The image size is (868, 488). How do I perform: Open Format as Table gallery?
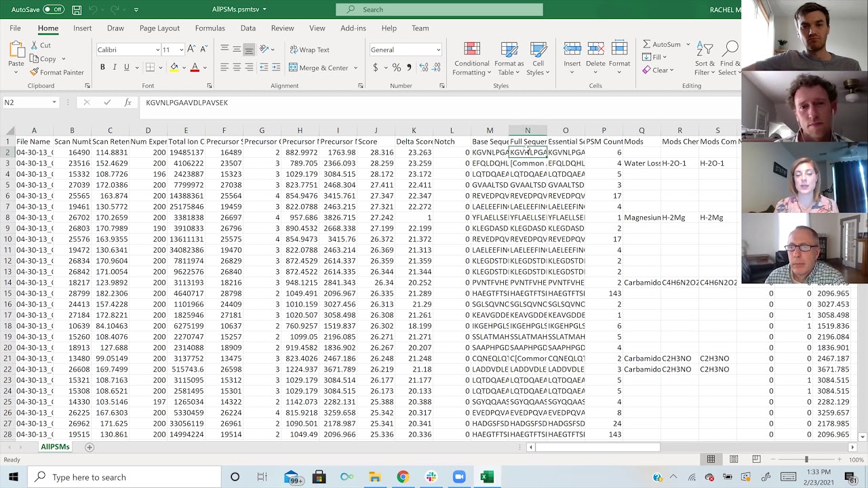tap(509, 59)
